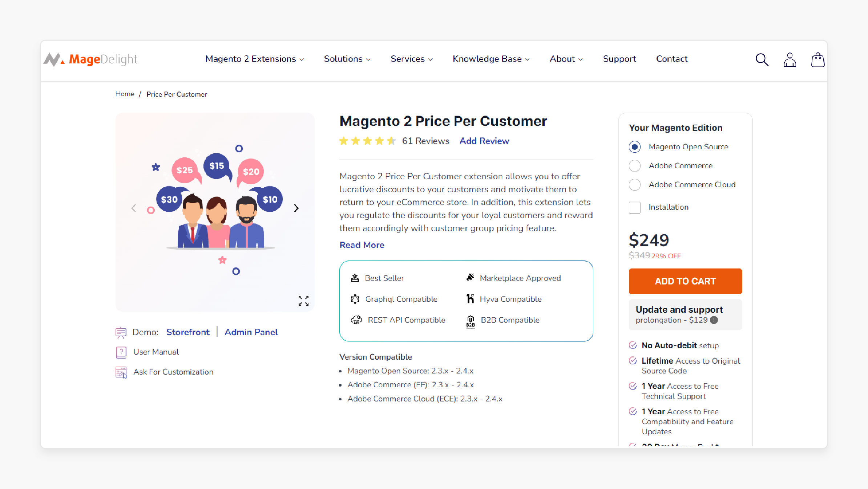The image size is (868, 489).
Task: Click the Graphql Compatible icon
Action: tap(355, 299)
